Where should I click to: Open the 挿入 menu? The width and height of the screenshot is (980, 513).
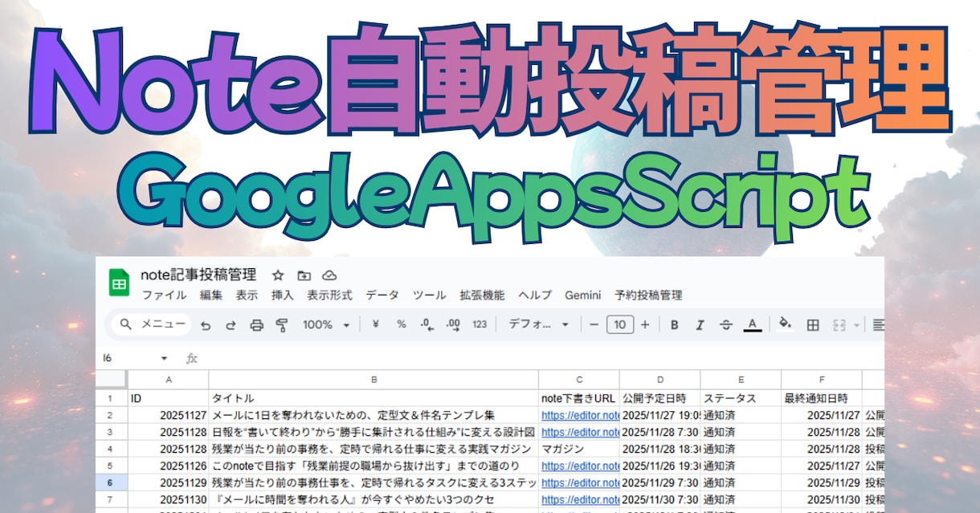283,295
